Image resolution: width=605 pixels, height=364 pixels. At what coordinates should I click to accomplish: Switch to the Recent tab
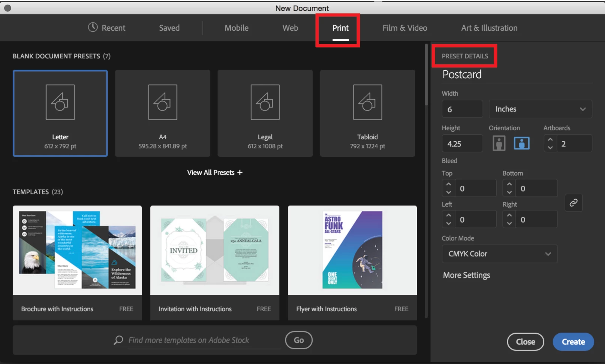[x=107, y=28]
